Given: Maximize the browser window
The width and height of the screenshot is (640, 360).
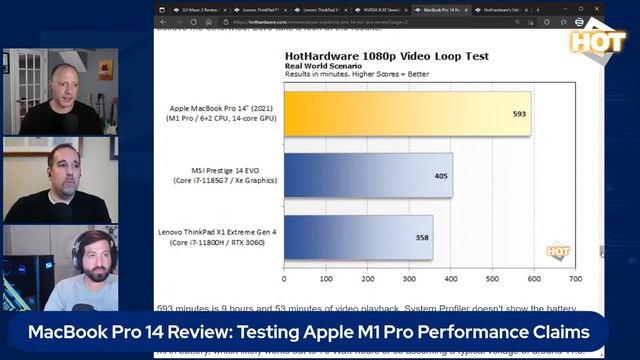Looking at the screenshot, I should pos(581,9).
